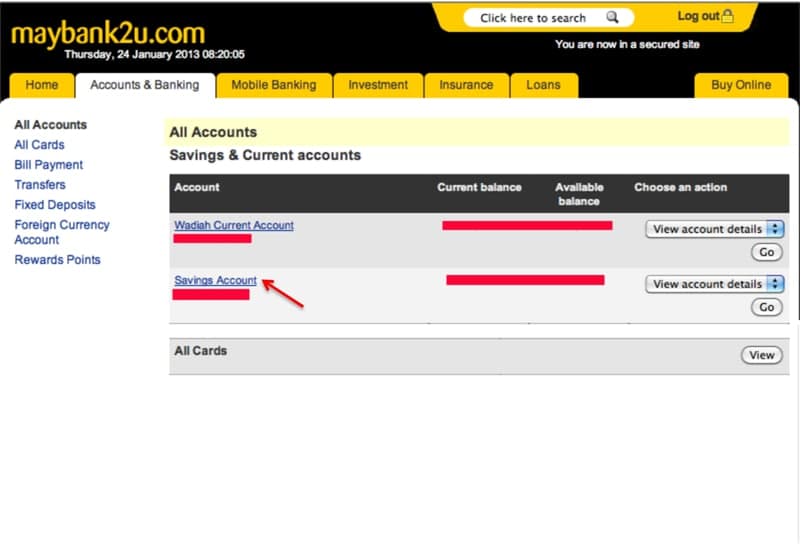This screenshot has width=801, height=548.
Task: Click View button for All Cards
Action: coord(762,355)
